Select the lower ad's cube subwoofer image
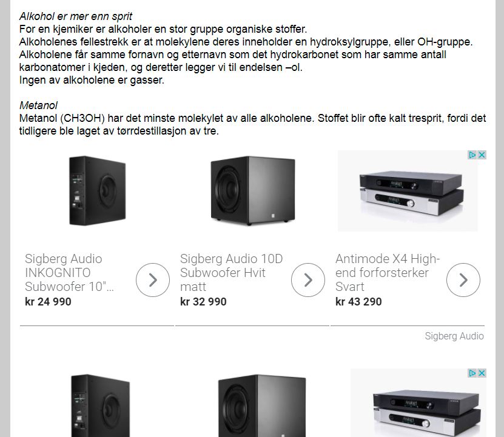The image size is (504, 437). click(262, 405)
